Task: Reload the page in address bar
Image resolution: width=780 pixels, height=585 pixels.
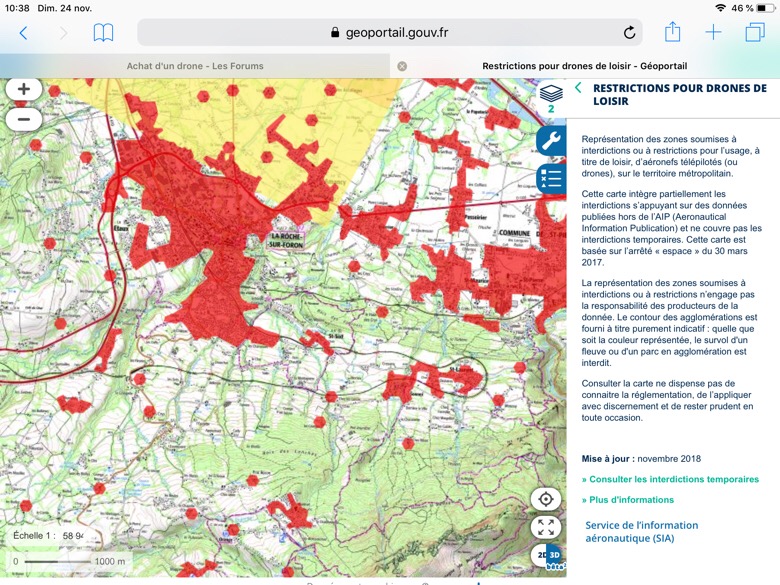Action: (629, 32)
